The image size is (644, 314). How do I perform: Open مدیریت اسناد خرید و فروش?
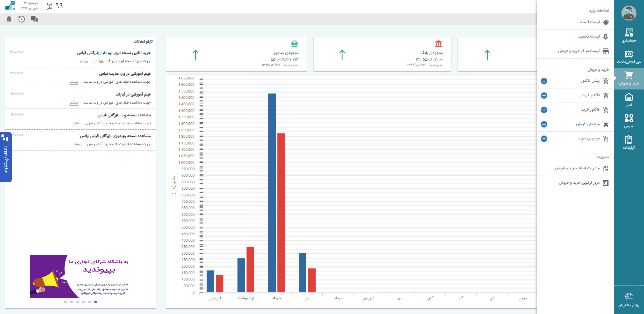pyautogui.click(x=576, y=168)
